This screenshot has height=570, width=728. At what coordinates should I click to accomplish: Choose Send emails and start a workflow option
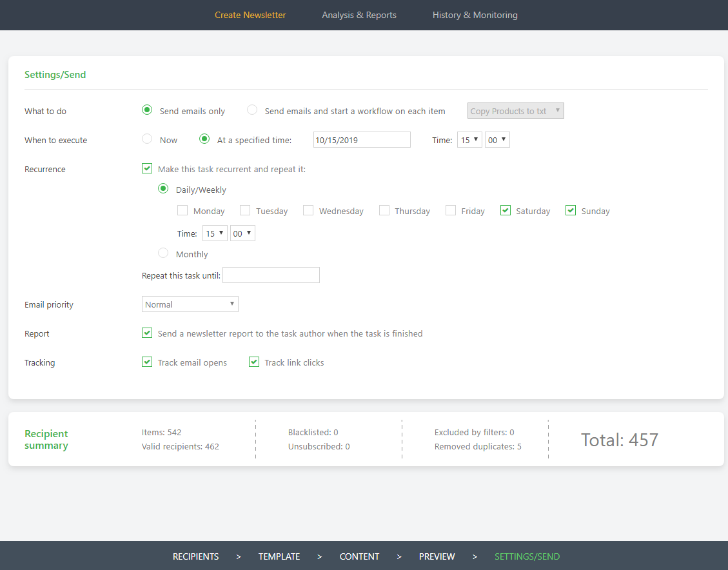pyautogui.click(x=252, y=110)
